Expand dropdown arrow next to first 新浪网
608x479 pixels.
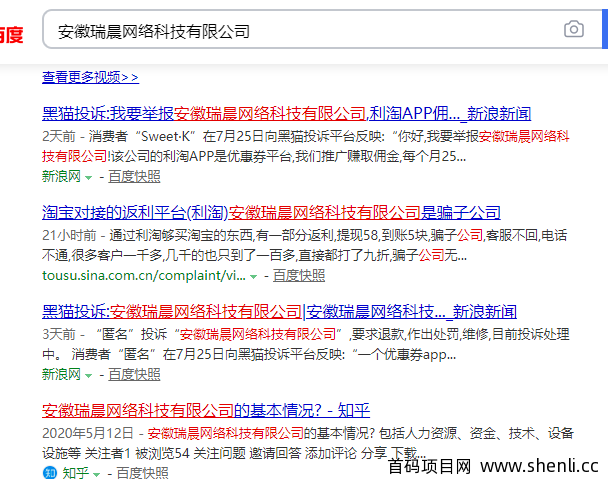88,178
